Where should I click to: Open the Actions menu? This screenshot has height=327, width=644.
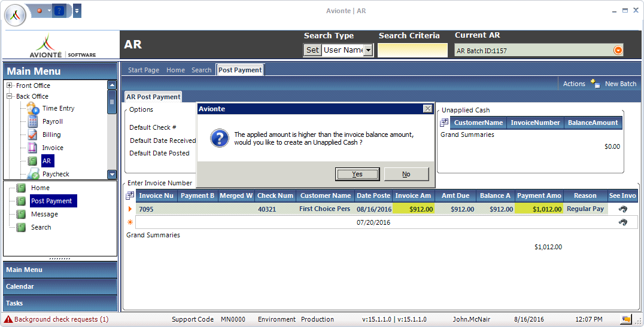pyautogui.click(x=574, y=84)
